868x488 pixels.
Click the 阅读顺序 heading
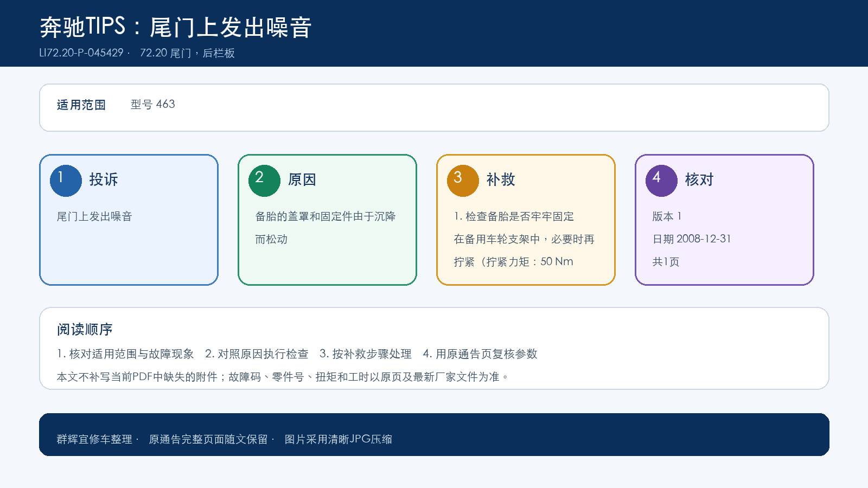click(85, 329)
